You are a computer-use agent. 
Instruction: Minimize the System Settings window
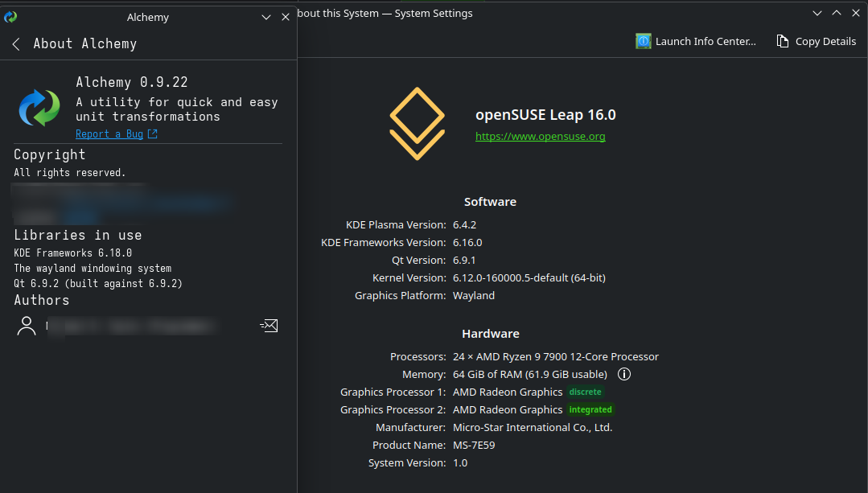(817, 14)
